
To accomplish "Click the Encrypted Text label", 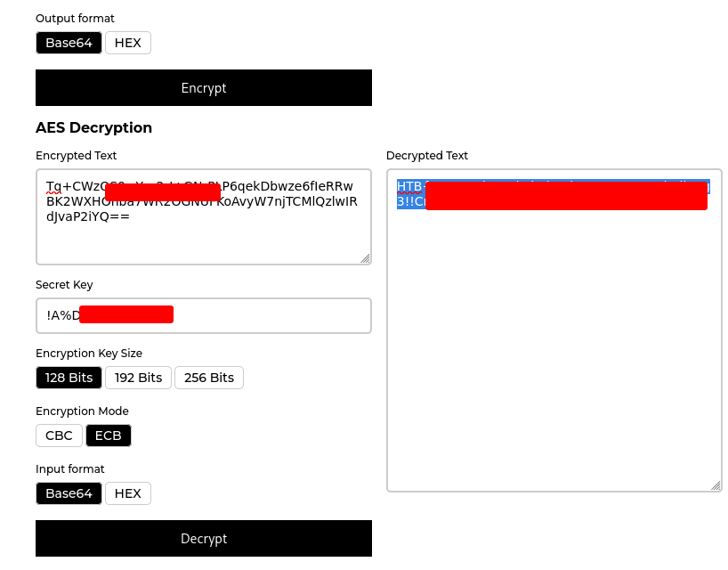I will [76, 156].
